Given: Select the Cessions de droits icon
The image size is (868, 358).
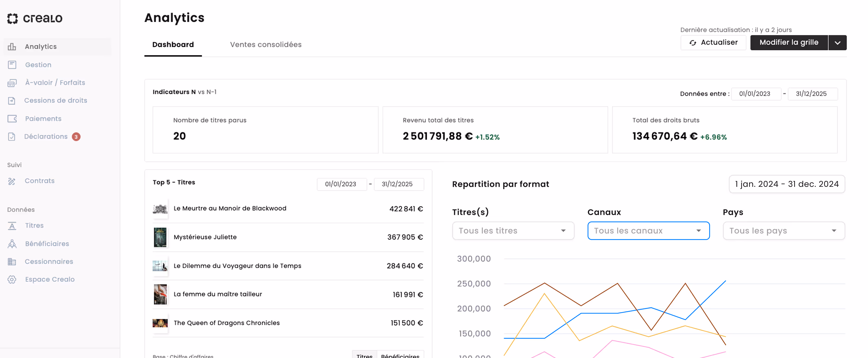Looking at the screenshot, I should pyautogui.click(x=12, y=101).
